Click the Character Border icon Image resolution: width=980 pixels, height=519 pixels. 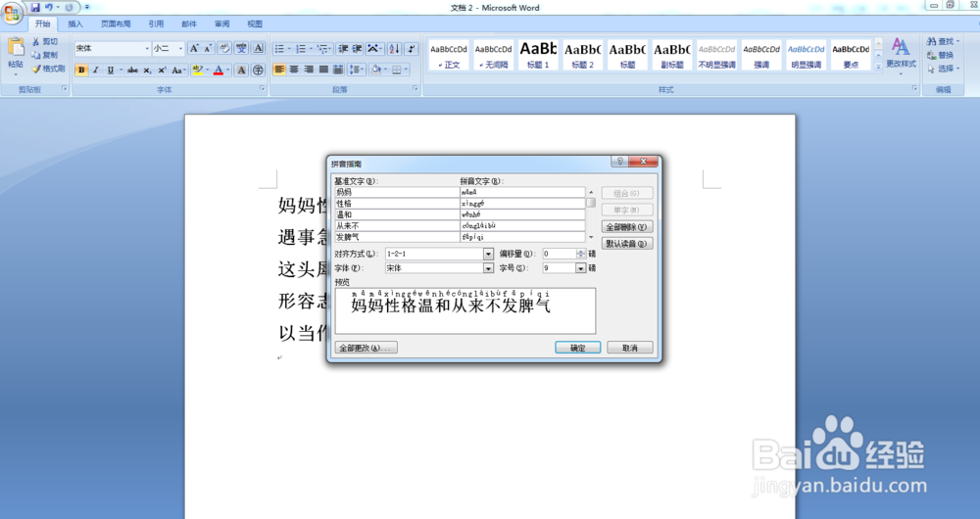click(258, 49)
